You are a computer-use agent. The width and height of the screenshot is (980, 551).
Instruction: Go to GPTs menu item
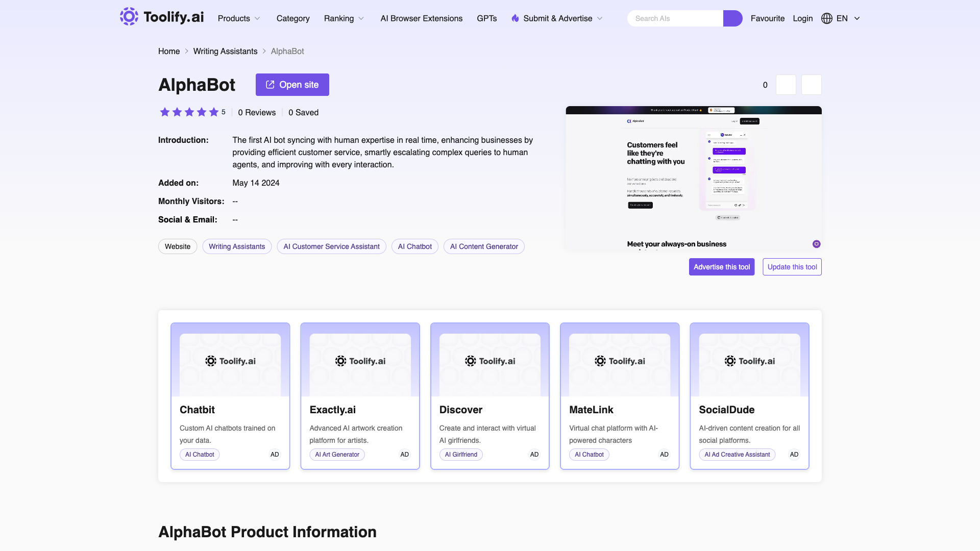point(486,18)
